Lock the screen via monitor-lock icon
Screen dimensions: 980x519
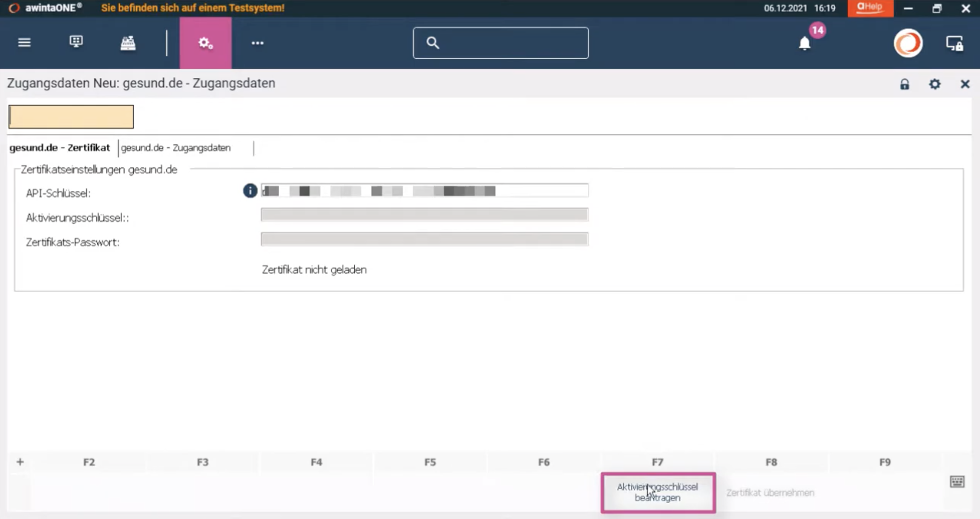(955, 43)
